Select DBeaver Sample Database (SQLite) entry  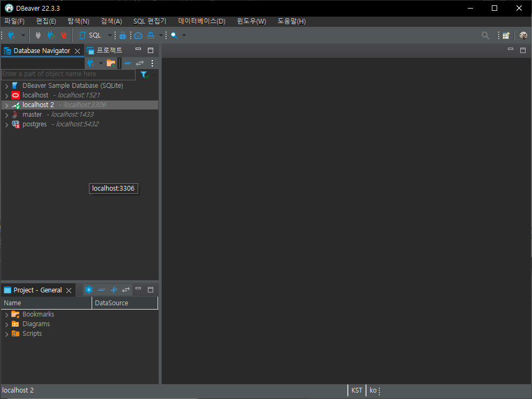73,86
